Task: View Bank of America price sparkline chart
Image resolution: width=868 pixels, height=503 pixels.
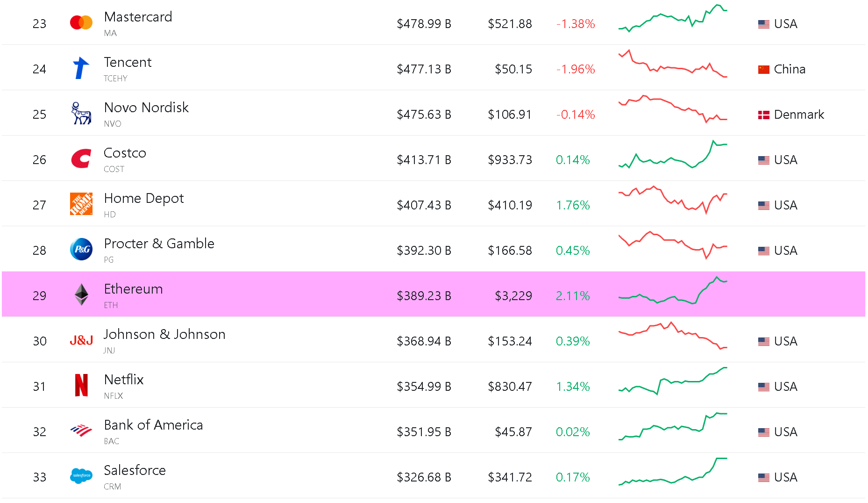Action: [x=673, y=426]
